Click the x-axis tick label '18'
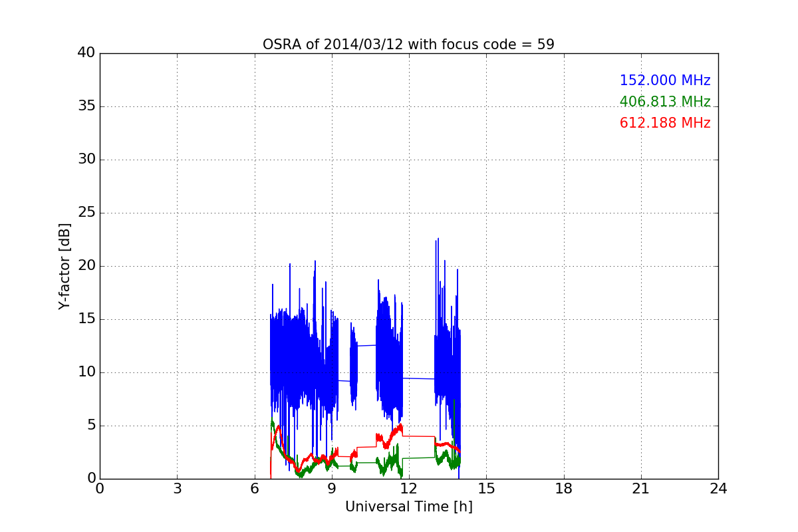The width and height of the screenshot is (798, 532). point(564,489)
